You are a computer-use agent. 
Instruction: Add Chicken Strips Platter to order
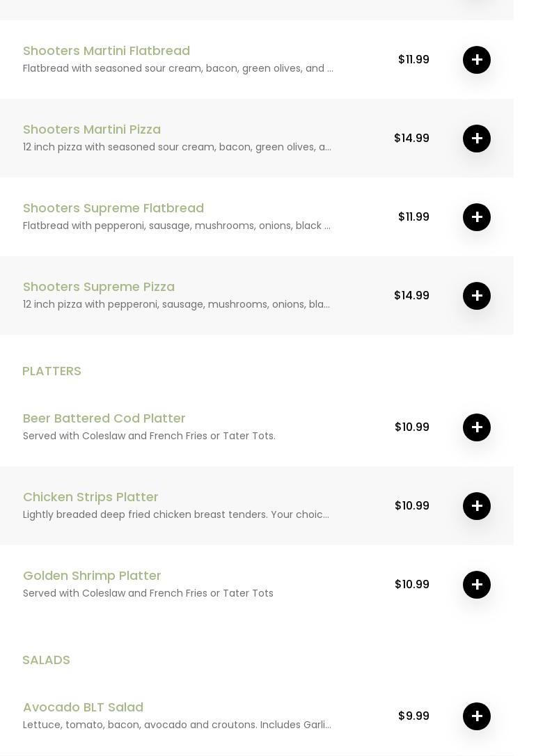477,506
